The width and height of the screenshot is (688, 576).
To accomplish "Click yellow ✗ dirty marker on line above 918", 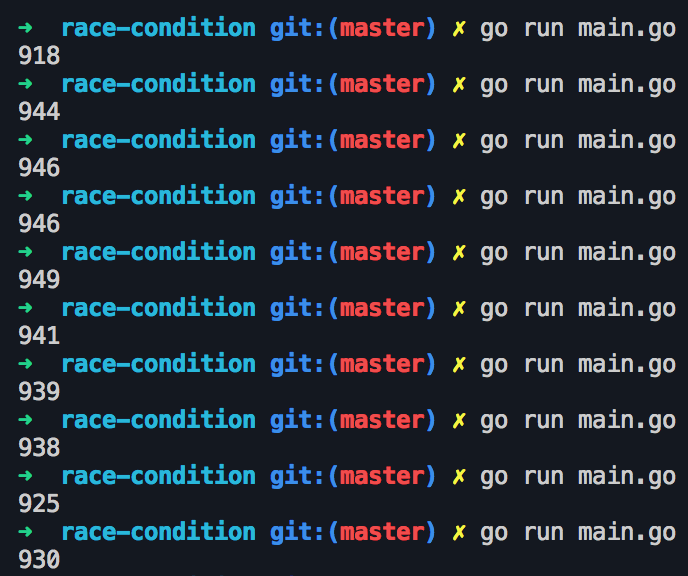I will point(459,29).
